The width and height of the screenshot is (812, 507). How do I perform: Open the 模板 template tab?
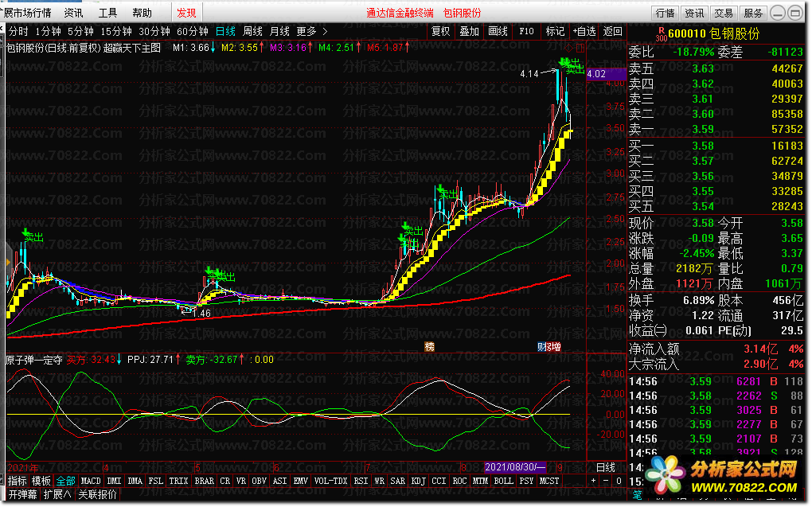tap(41, 481)
